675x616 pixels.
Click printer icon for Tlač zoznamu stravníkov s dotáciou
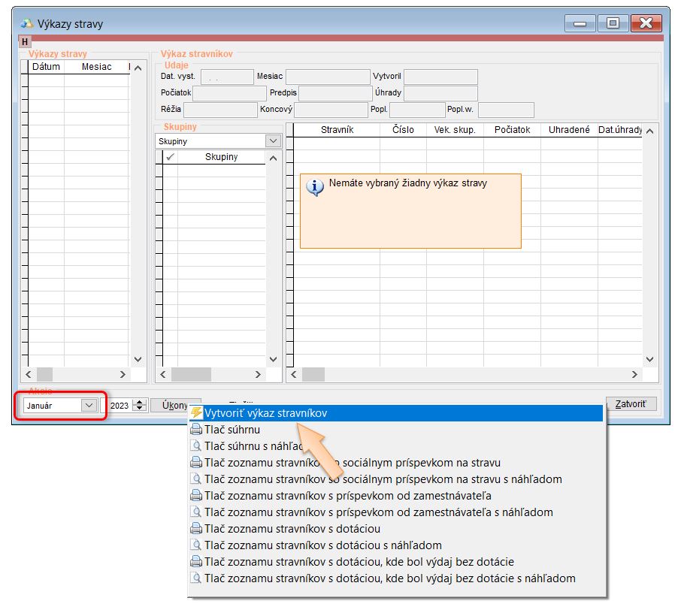pos(196,529)
